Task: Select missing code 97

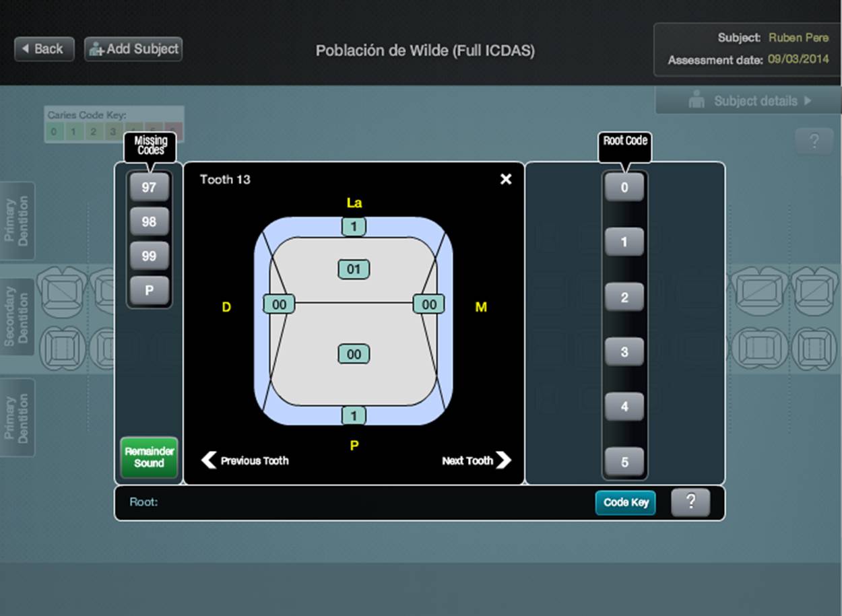Action: click(149, 186)
